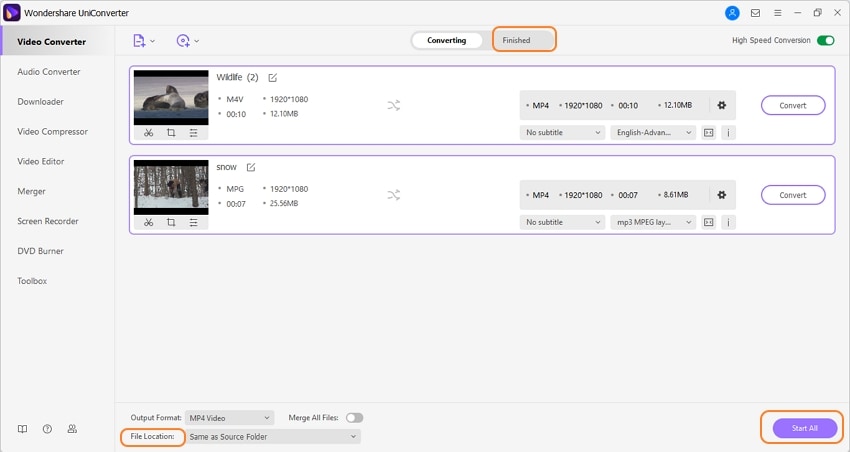Toggle High Speed Conversion switch

[826, 41]
